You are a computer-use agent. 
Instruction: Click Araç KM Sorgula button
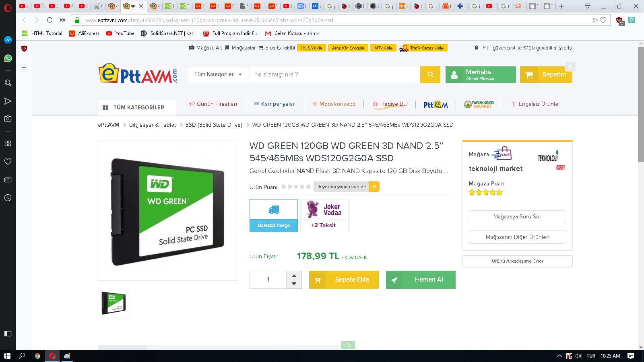[x=348, y=48]
